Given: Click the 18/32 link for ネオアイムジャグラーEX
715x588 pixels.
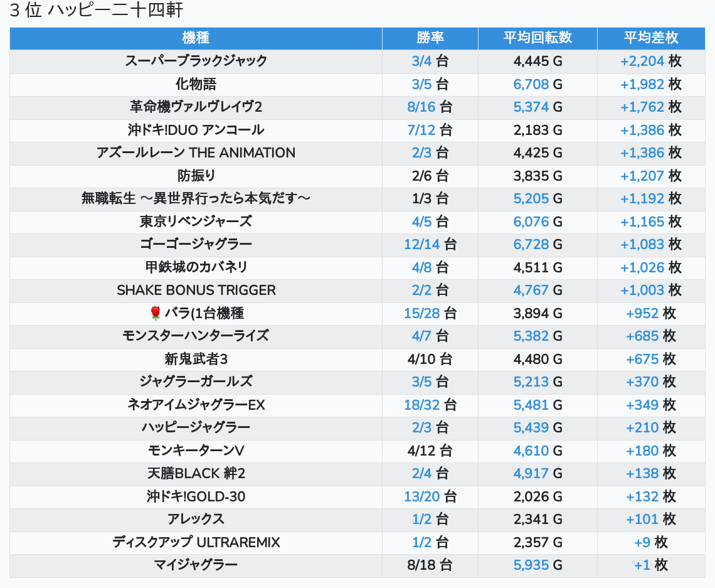Looking at the screenshot, I should 422,405.
